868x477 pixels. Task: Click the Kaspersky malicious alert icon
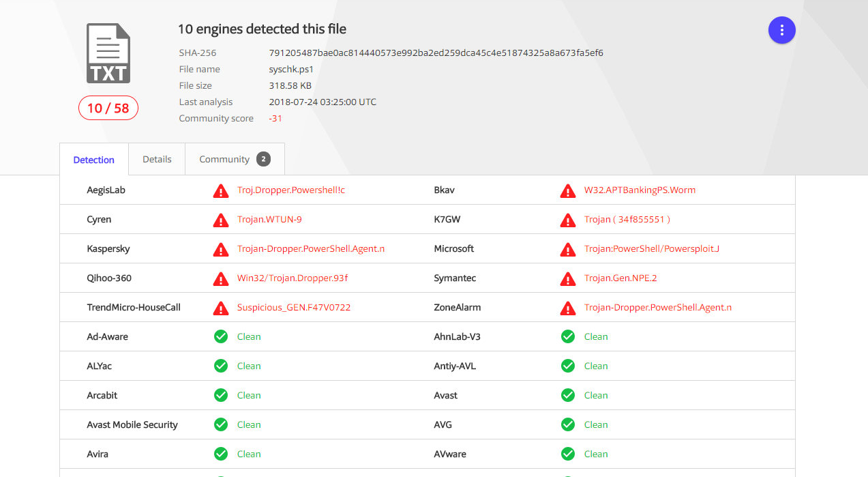pos(221,249)
